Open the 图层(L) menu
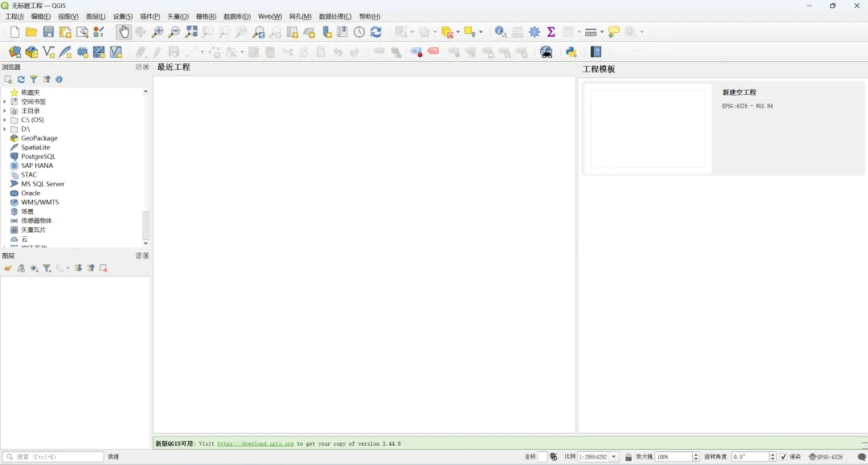This screenshot has width=868, height=465. pos(95,17)
